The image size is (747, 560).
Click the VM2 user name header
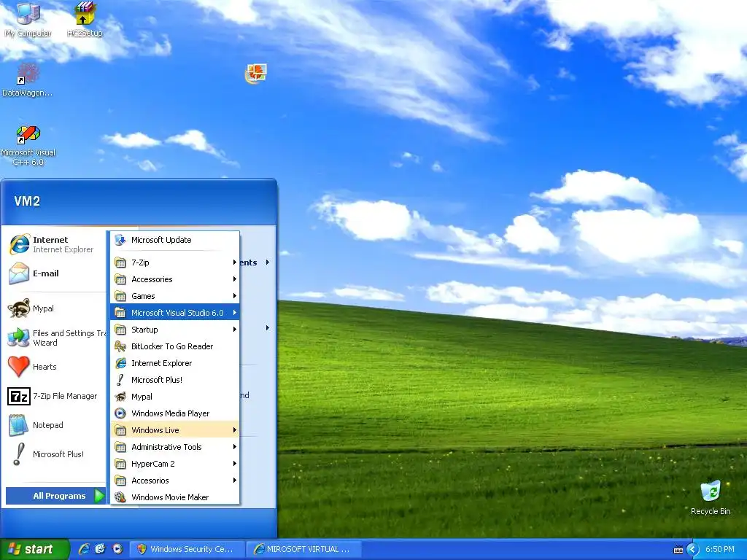point(27,201)
